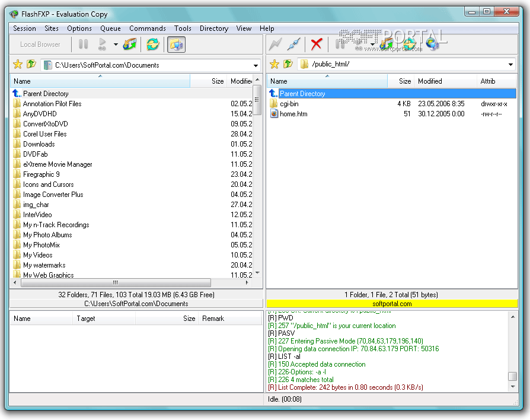530x420 pixels.
Task: Toggle the switch-to-FTP-browser folder button
Action: pos(176,44)
